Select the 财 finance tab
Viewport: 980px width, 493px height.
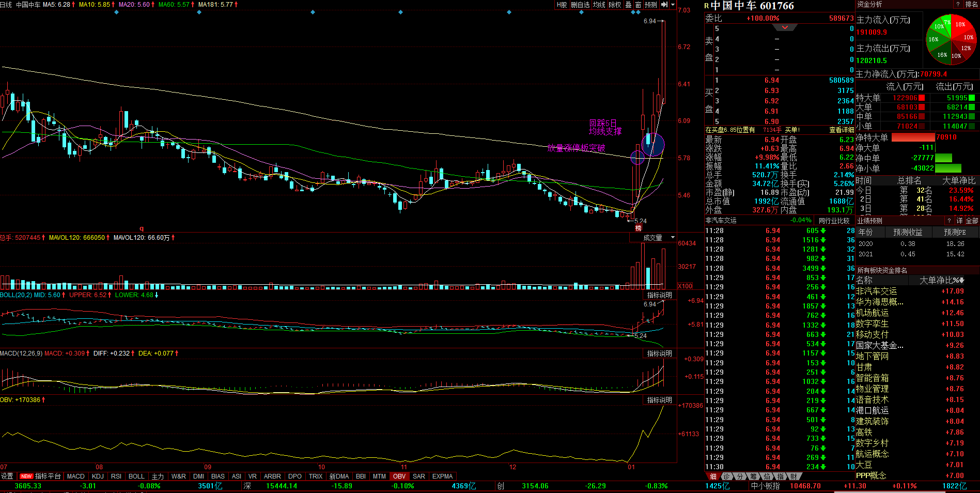794,476
